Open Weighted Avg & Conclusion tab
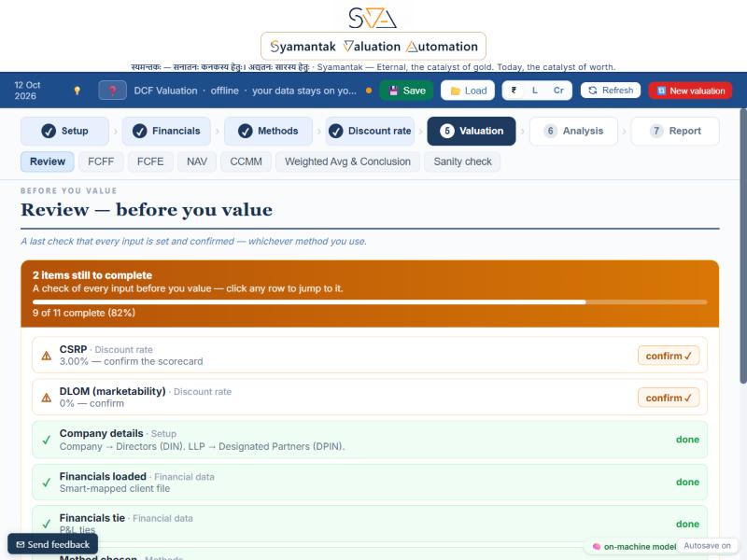The width and height of the screenshot is (747, 560). tap(347, 161)
